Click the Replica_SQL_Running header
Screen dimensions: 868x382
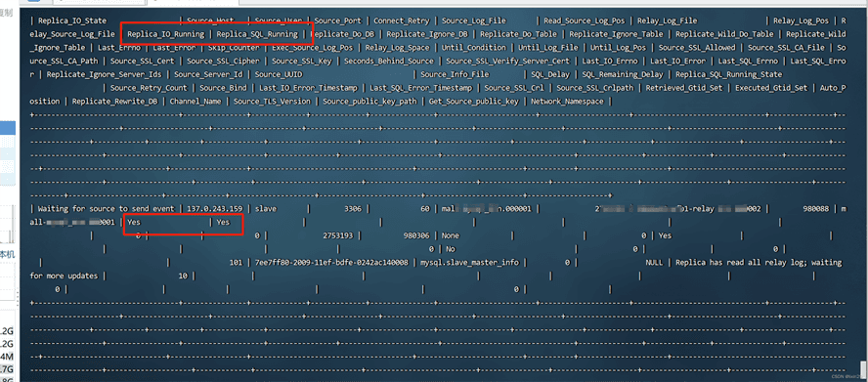point(257,34)
